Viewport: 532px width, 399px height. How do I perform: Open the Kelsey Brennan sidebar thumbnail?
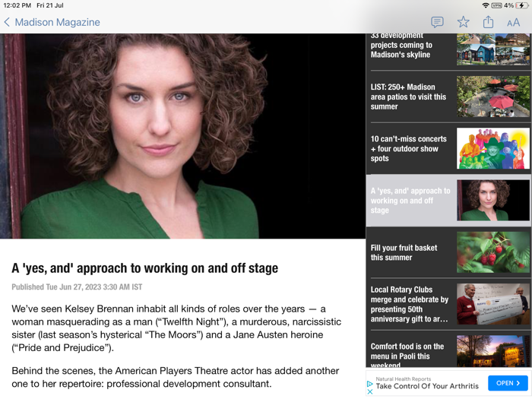(x=493, y=200)
